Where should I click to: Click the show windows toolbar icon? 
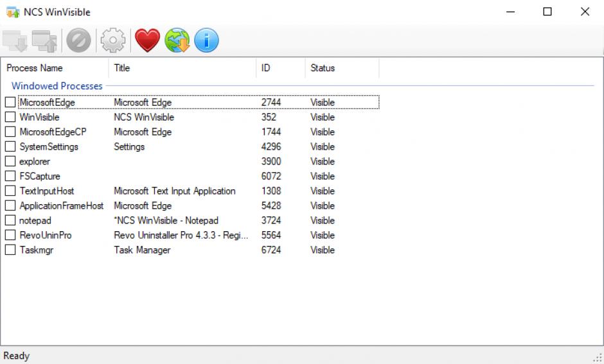point(44,40)
